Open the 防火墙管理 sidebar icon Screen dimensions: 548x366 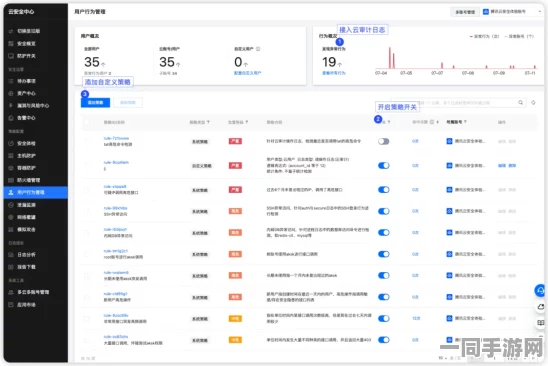(x=11, y=180)
